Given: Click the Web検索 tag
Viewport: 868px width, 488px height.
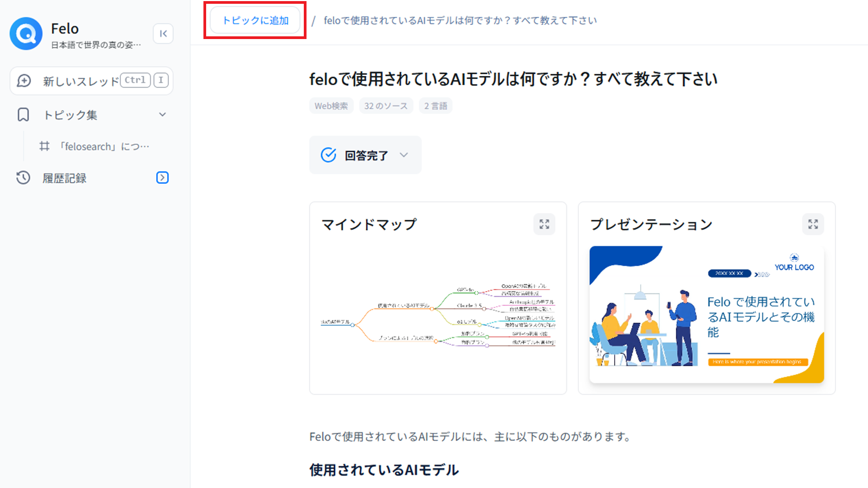Looking at the screenshot, I should point(331,106).
